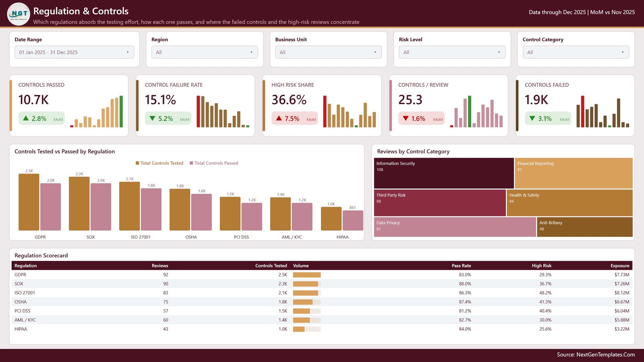Sort table by Pass Rate column header
Screen dimensions: 644x362
pyautogui.click(x=461, y=266)
